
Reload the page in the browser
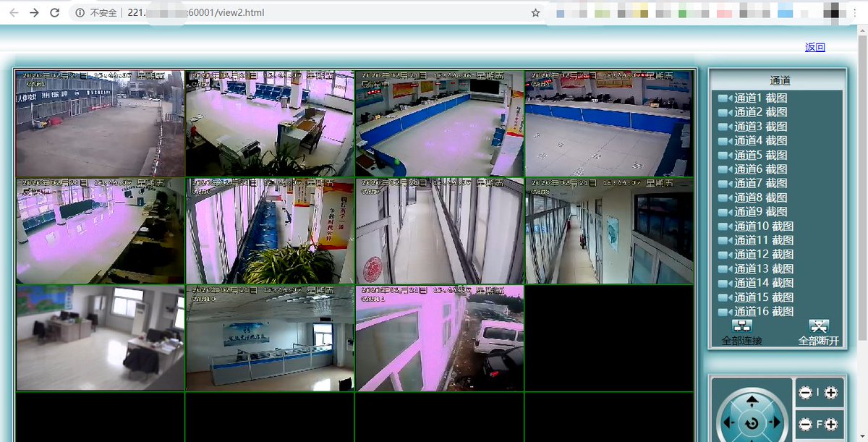click(54, 12)
